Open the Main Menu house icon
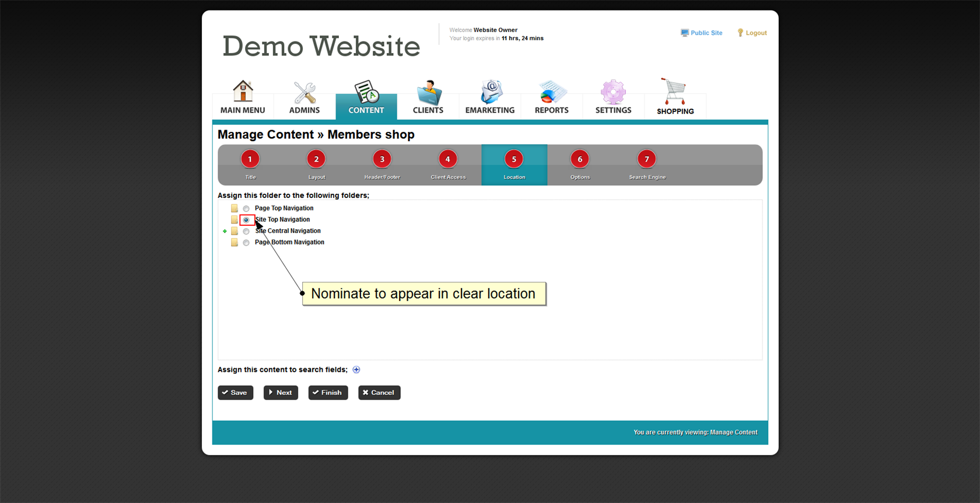 (x=243, y=92)
